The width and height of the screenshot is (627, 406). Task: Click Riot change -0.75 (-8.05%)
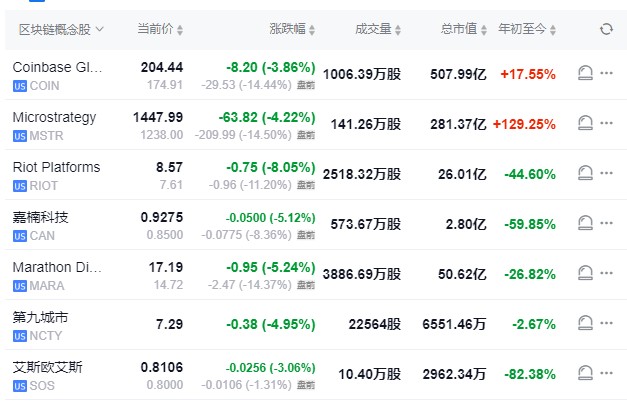click(271, 167)
